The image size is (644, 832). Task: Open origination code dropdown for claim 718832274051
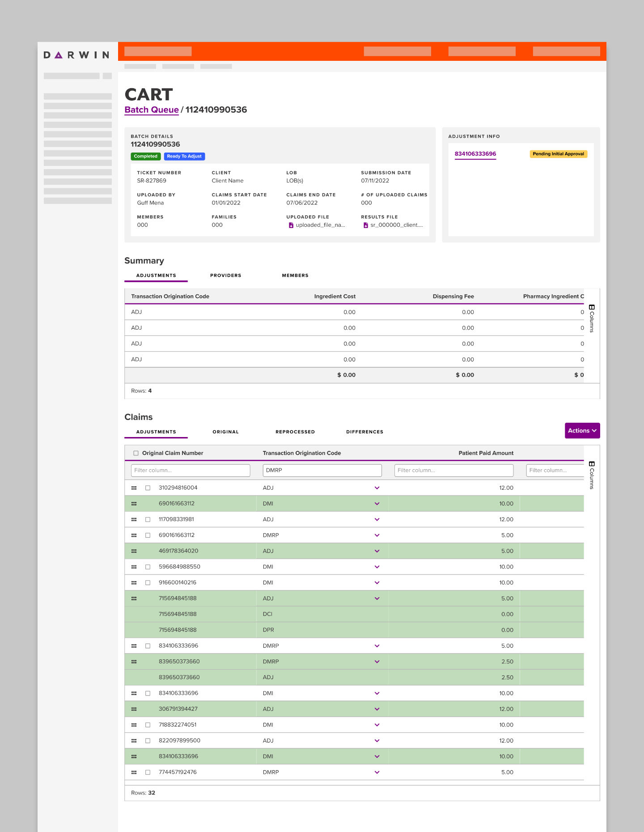[x=377, y=725]
